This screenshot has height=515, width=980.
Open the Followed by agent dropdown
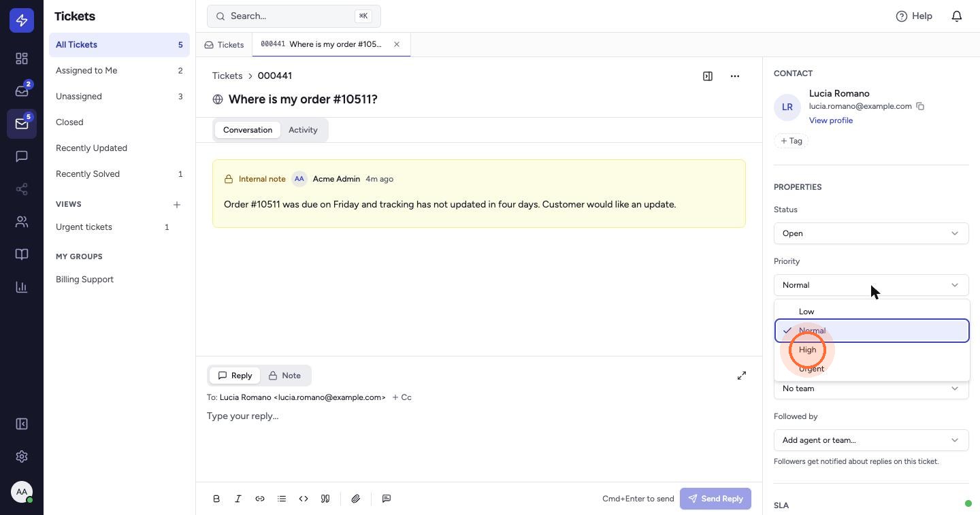tap(871, 440)
